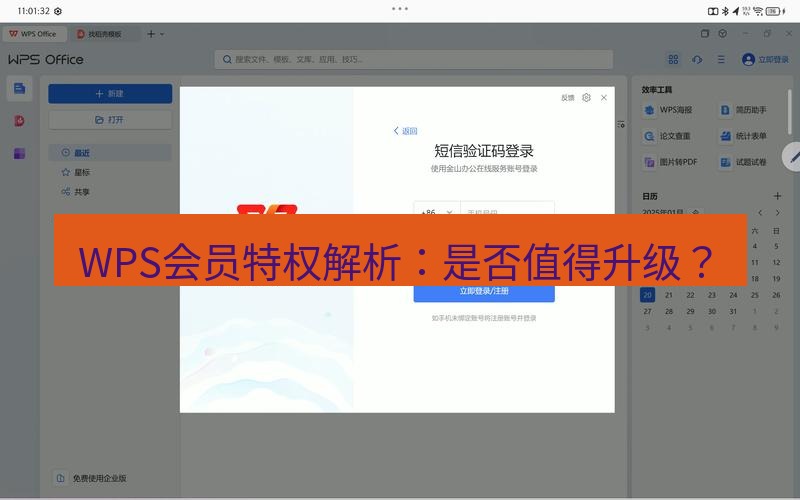Expand the new-tab dropdown arrow
The width and height of the screenshot is (800, 500).
click(162, 34)
